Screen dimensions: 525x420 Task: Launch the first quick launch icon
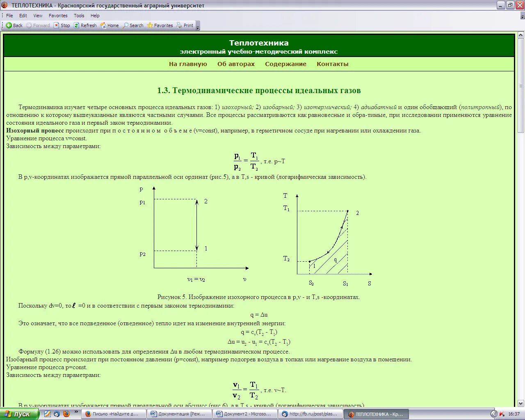47,414
